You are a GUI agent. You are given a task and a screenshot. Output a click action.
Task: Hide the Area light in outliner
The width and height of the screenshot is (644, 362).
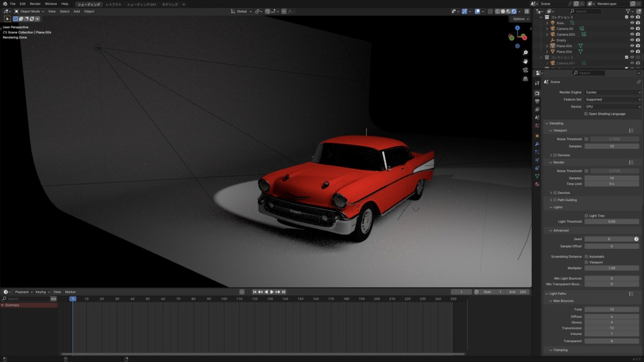coord(632,23)
